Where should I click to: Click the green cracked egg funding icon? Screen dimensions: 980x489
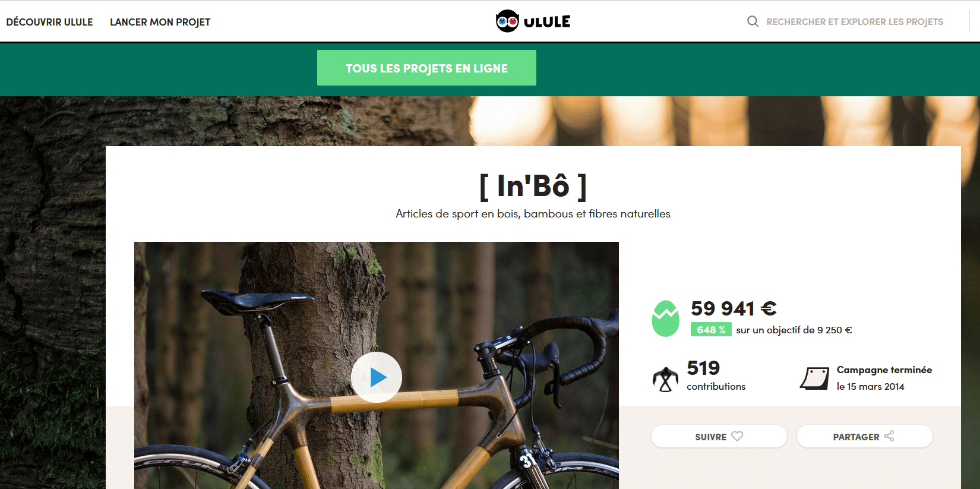click(665, 318)
